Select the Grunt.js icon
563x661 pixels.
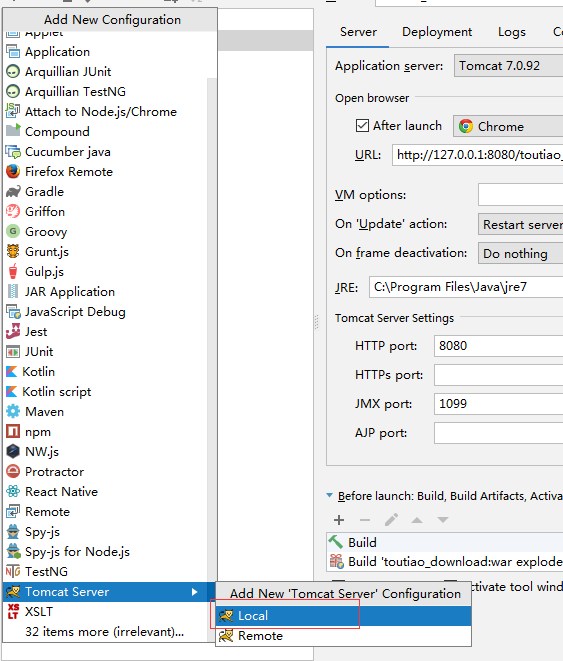(x=13, y=252)
